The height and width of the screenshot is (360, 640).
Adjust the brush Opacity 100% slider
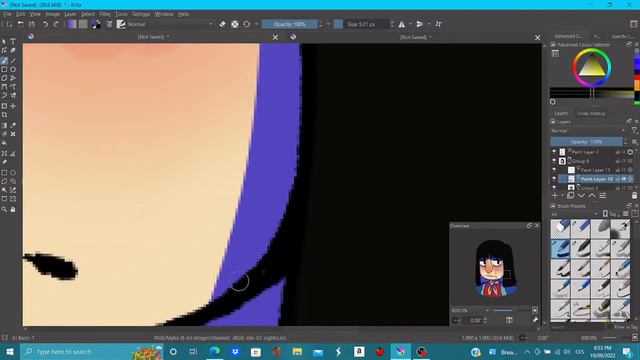coord(289,24)
